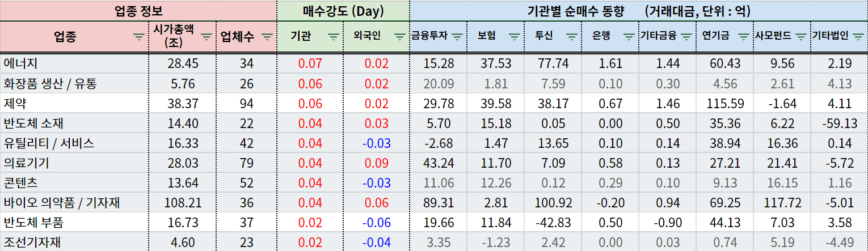Click the 업체수 column filter icon
The image size is (868, 251).
[267, 37]
